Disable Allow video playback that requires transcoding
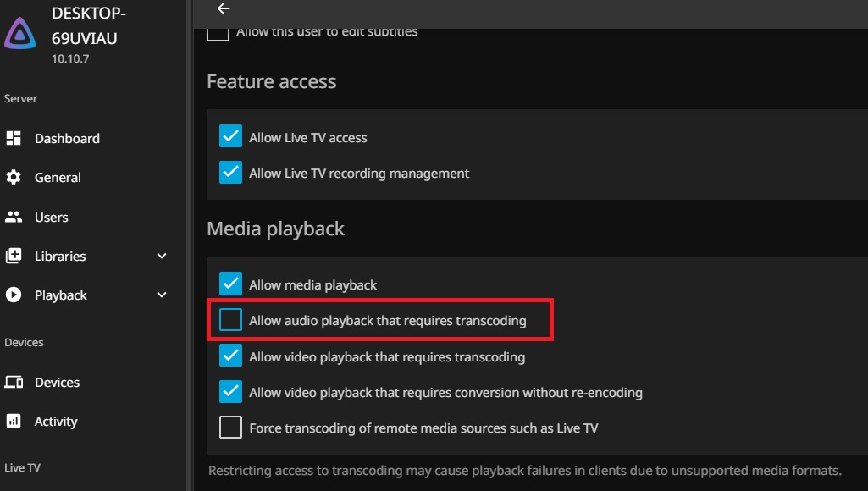This screenshot has height=491, width=868. [x=230, y=356]
